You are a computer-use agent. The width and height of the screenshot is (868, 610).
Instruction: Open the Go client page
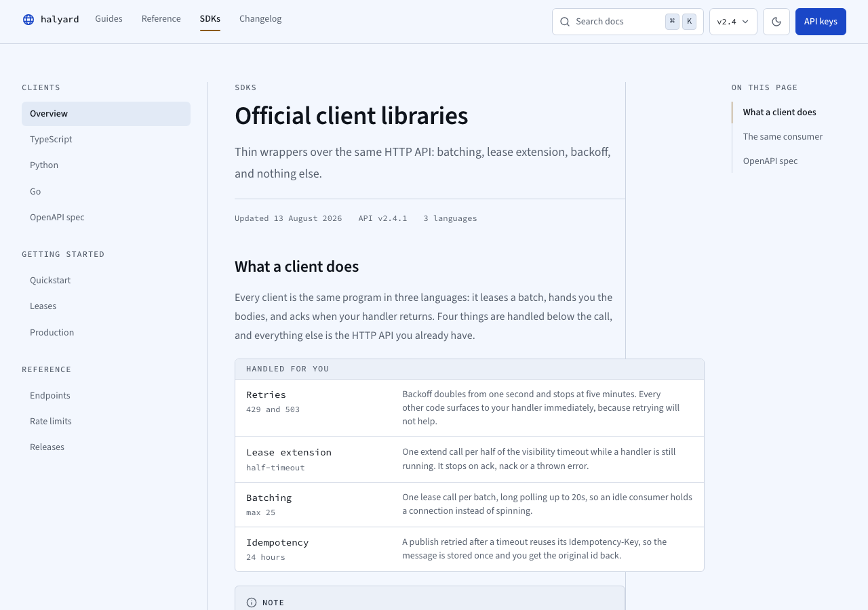click(x=106, y=192)
